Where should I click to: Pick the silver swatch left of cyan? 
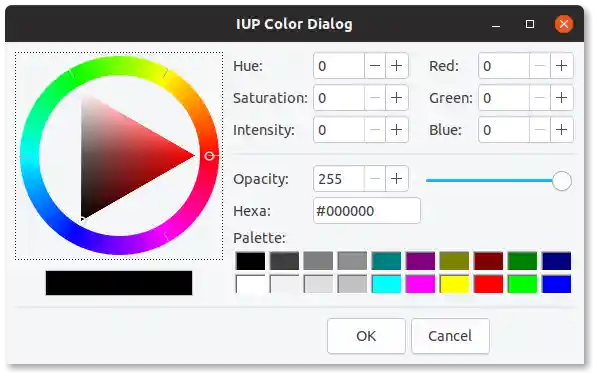[x=352, y=284]
